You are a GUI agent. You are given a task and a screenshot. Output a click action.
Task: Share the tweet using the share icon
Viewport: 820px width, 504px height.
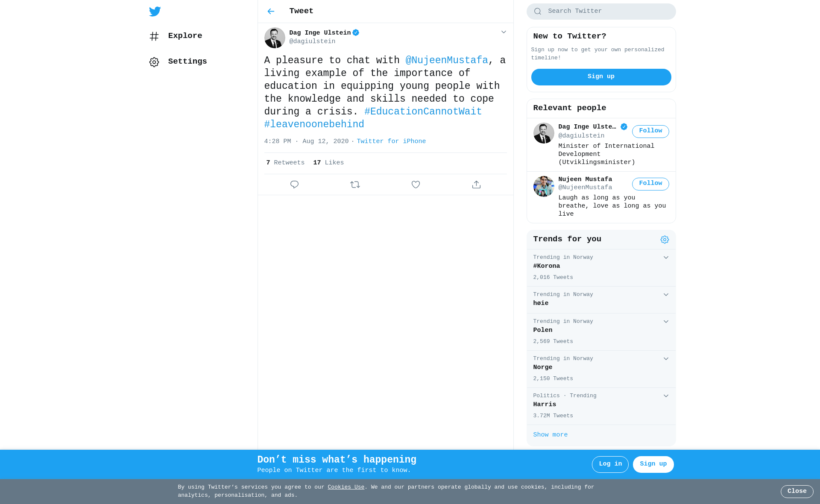pos(476,185)
